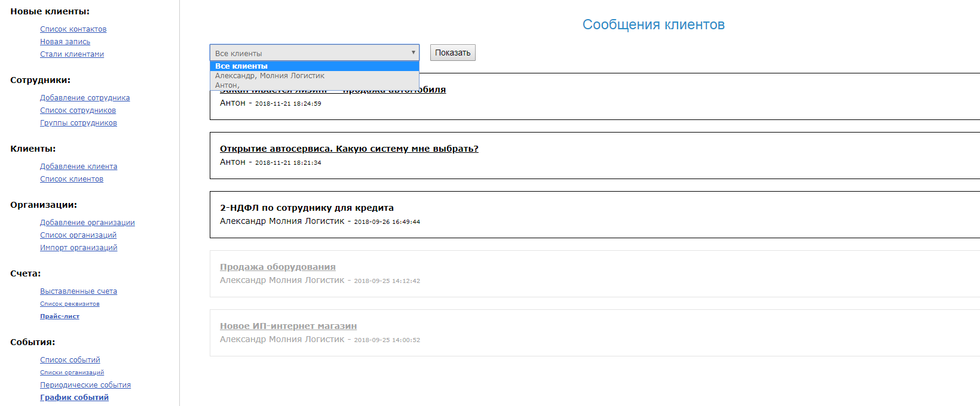The image size is (980, 406).
Task: Open 'Список клиентов' link
Action: [x=72, y=179]
